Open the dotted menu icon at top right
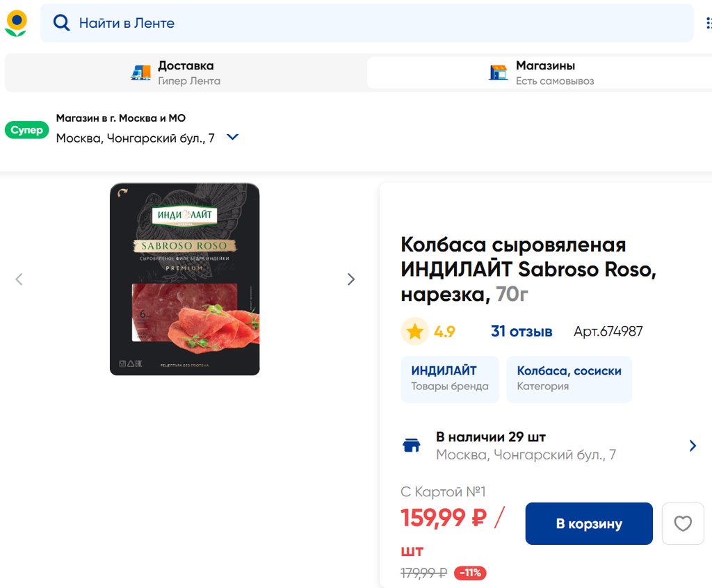Image resolution: width=712 pixels, height=588 pixels. tap(708, 23)
